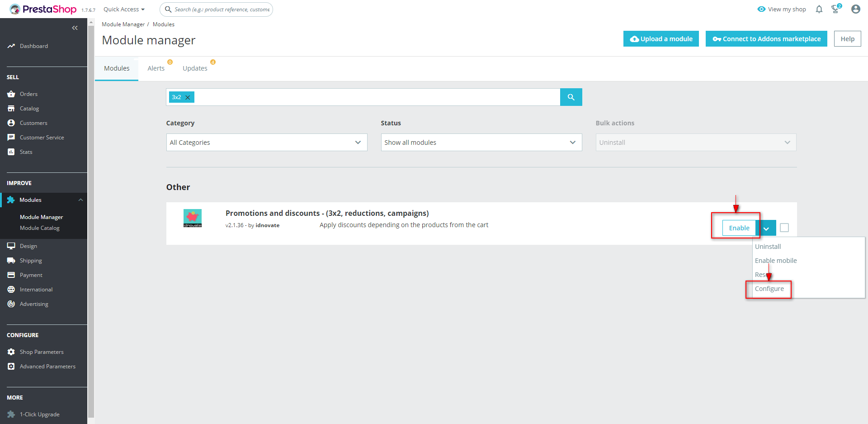Click the Catalog store icon
The image size is (868, 424).
[11, 109]
